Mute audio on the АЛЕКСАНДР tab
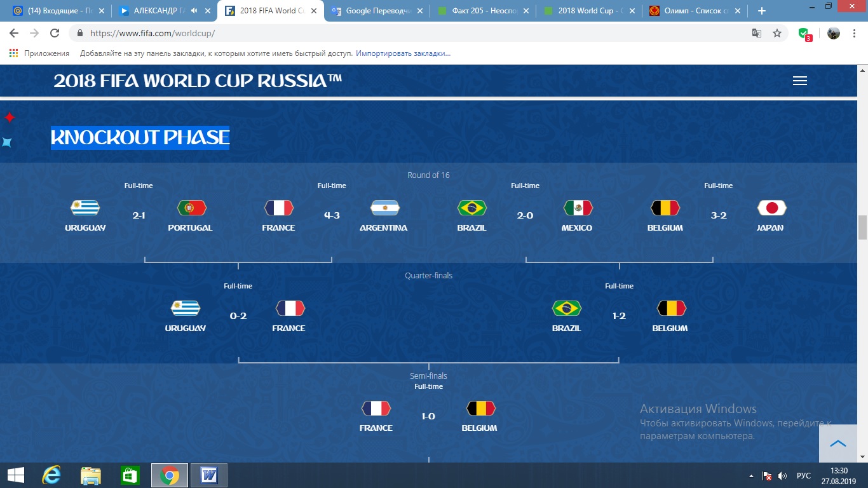The height and width of the screenshot is (488, 868). click(x=193, y=11)
